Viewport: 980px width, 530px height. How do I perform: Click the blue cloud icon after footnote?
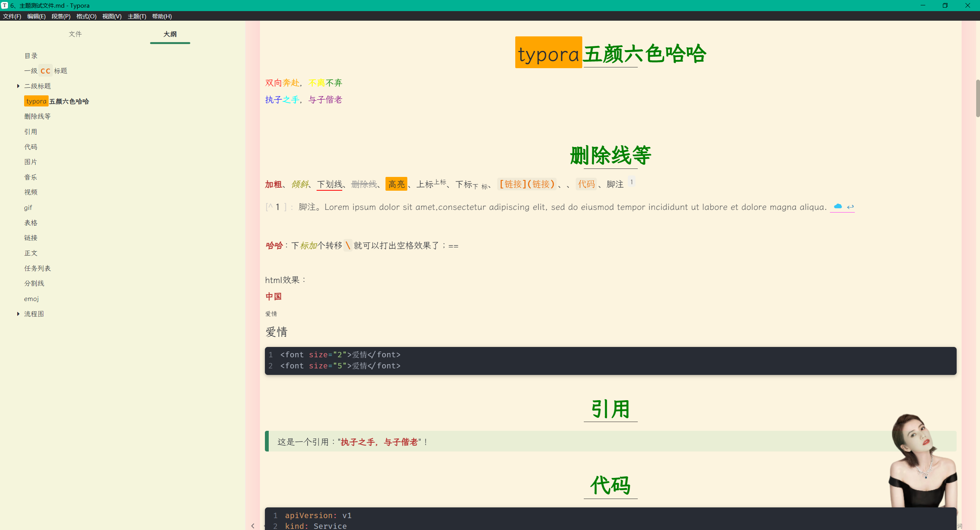pos(838,206)
